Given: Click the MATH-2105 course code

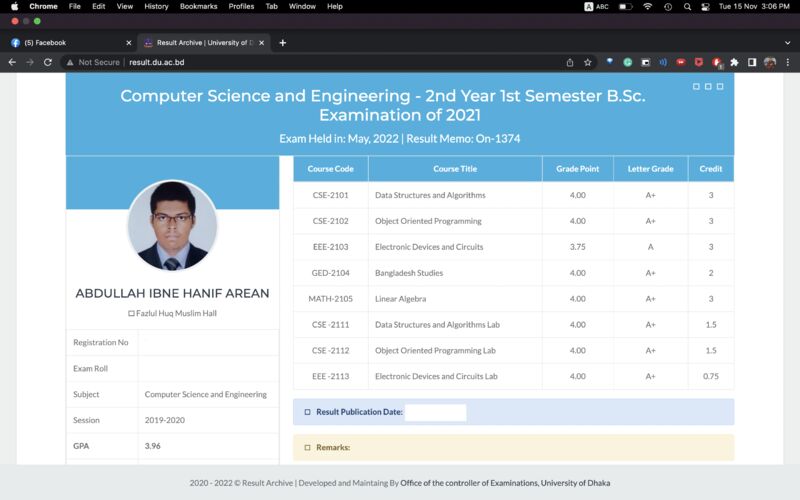Looking at the screenshot, I should pos(331,299).
